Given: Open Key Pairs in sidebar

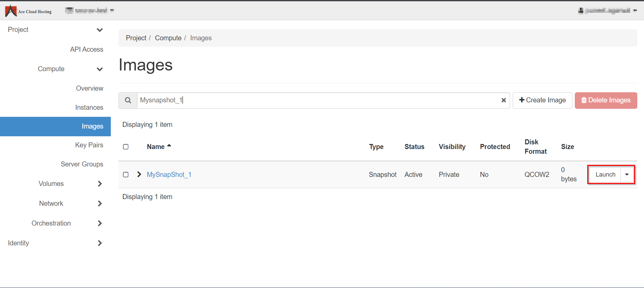Looking at the screenshot, I should (x=89, y=145).
